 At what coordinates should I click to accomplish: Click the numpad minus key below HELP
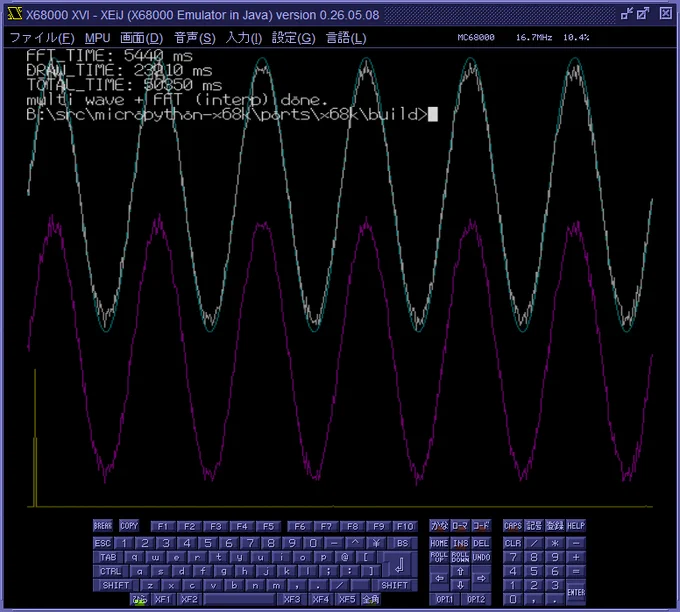coord(576,543)
